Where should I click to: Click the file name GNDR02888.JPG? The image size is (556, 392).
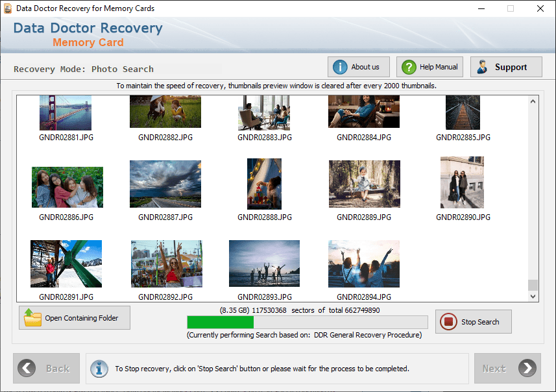265,217
